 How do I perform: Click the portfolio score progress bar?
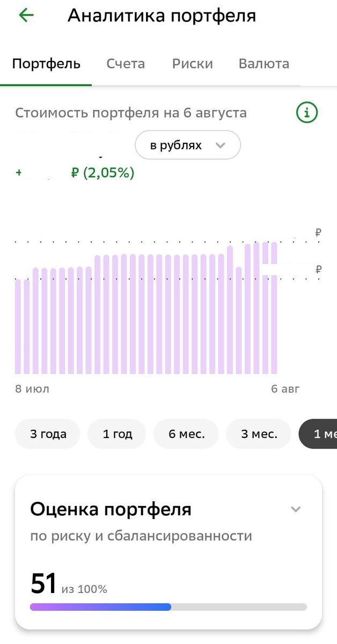coord(169,607)
